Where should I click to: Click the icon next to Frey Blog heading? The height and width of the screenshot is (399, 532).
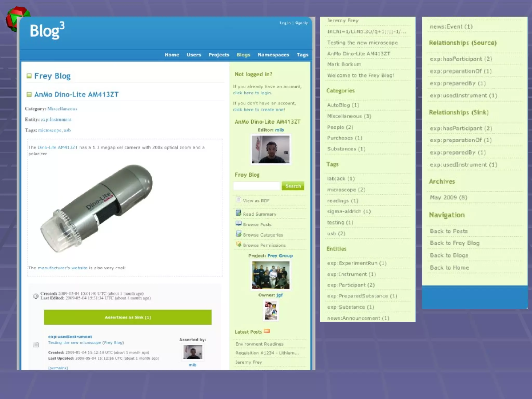[x=29, y=76]
